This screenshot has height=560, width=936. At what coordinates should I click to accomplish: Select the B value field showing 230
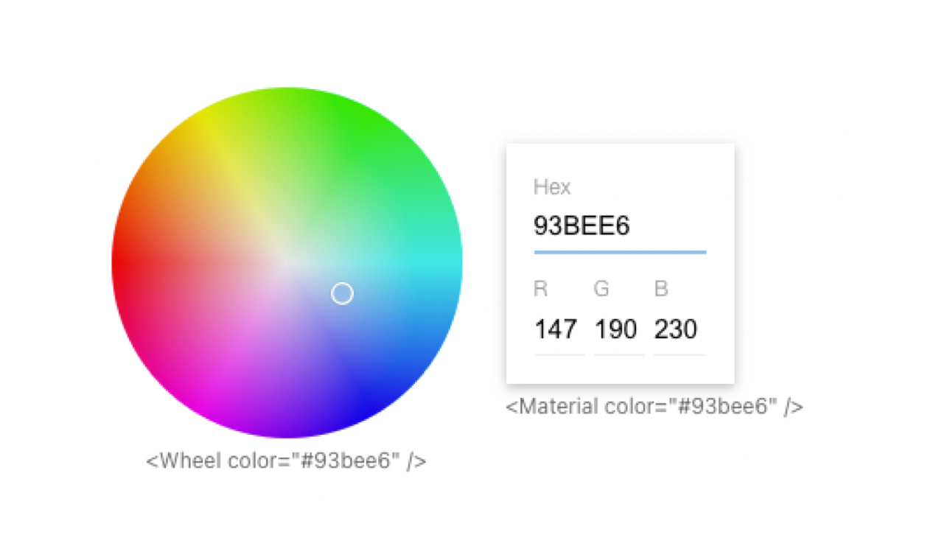point(677,329)
